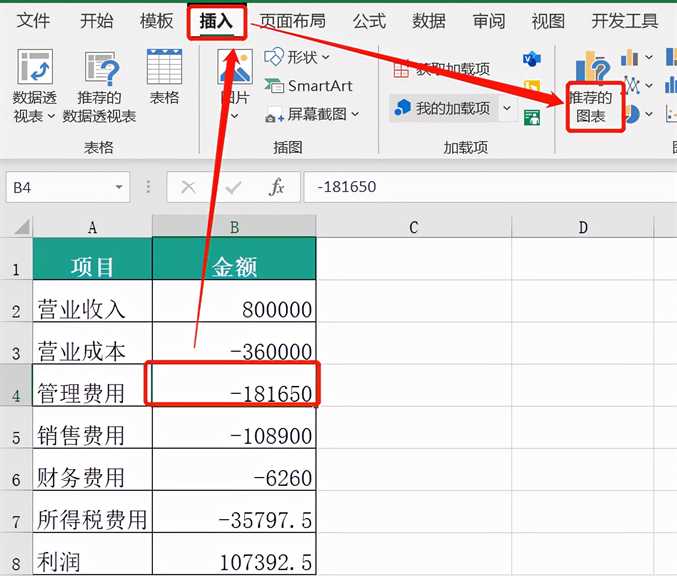This screenshot has height=576, width=677.
Task: Expand the Screenshot (屏幕截图) dropdown
Action: point(312,115)
